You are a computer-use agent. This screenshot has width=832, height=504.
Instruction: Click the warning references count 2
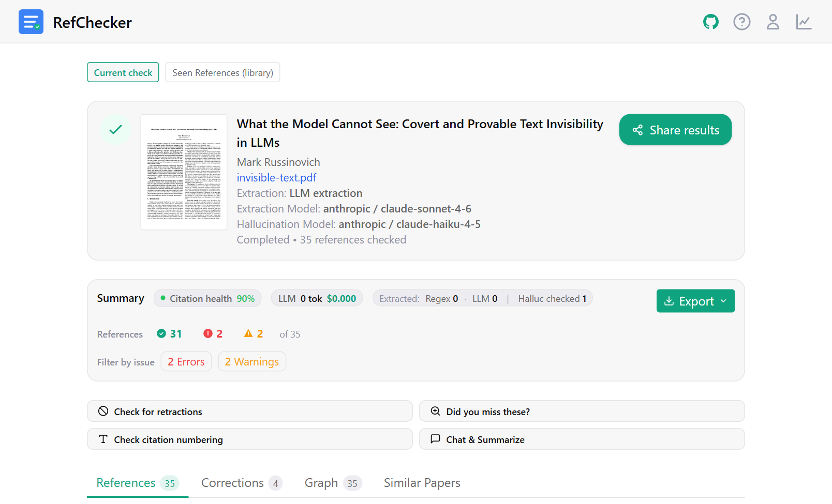pyautogui.click(x=254, y=334)
